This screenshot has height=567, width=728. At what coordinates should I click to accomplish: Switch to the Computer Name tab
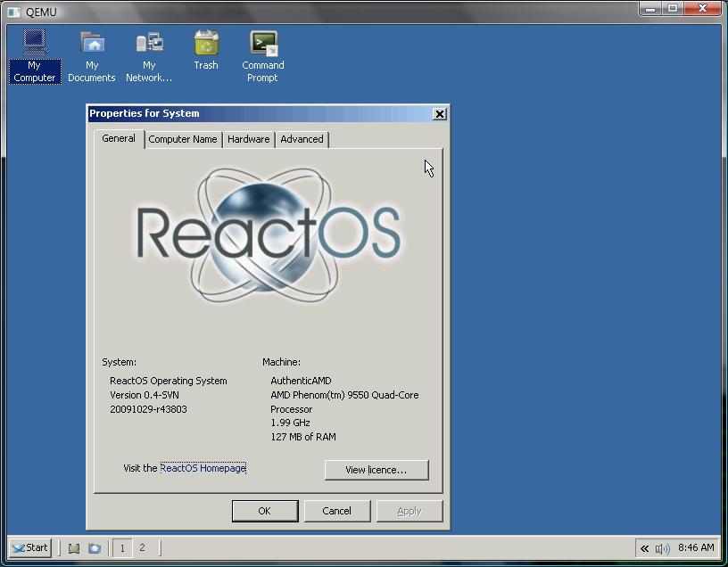click(183, 139)
